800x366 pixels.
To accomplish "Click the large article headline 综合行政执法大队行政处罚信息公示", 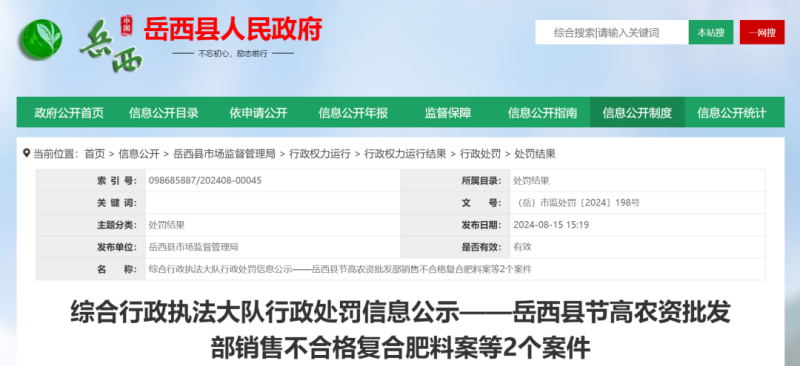I will click(401, 329).
